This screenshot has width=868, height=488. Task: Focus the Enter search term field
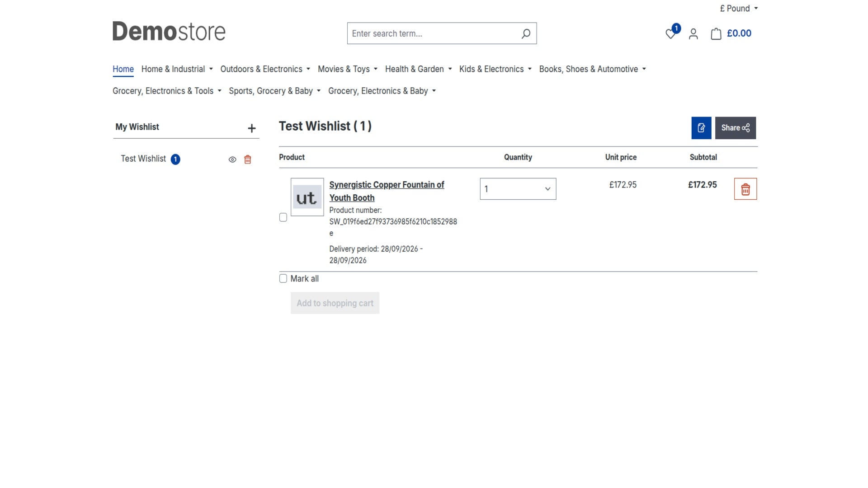(434, 33)
